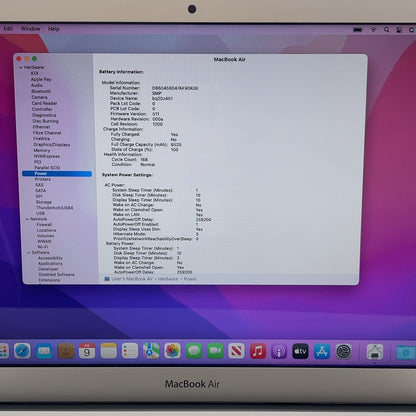Select Thunderbolt/USB4 in the sidebar
Viewport: 416px width, 416px height.
coord(54,208)
